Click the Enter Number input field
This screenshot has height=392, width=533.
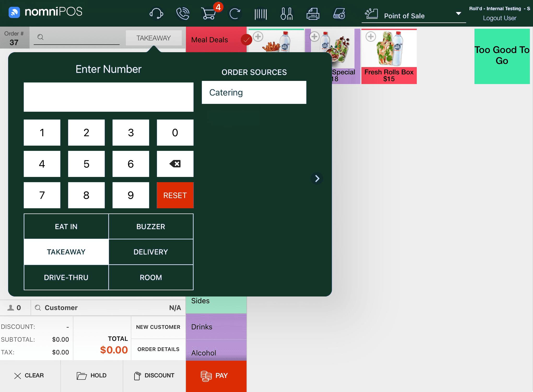click(108, 97)
